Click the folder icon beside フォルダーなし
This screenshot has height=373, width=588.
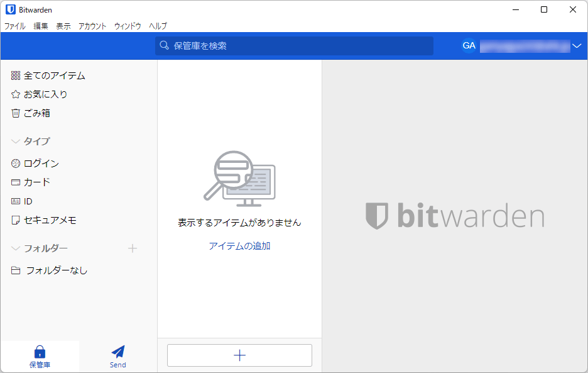click(15, 270)
